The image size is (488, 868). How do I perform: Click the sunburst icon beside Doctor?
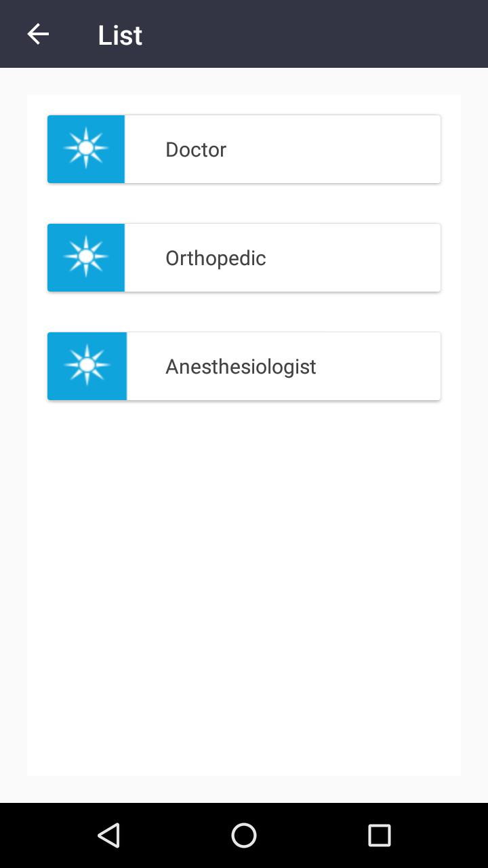[x=86, y=147]
